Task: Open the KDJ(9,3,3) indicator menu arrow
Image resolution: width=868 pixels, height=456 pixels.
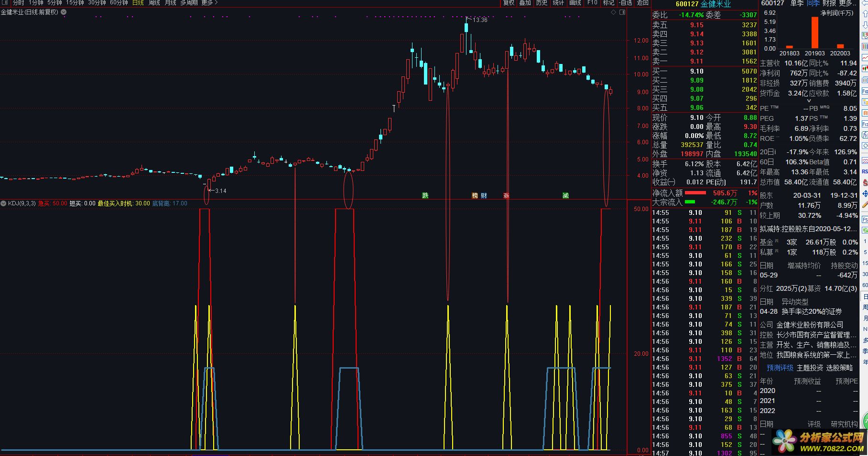Action: point(4,203)
